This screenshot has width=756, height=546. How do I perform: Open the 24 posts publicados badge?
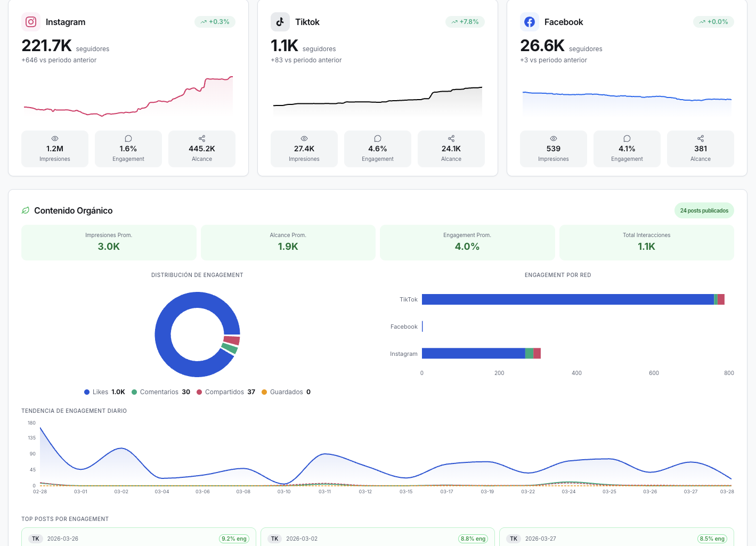[x=704, y=210]
